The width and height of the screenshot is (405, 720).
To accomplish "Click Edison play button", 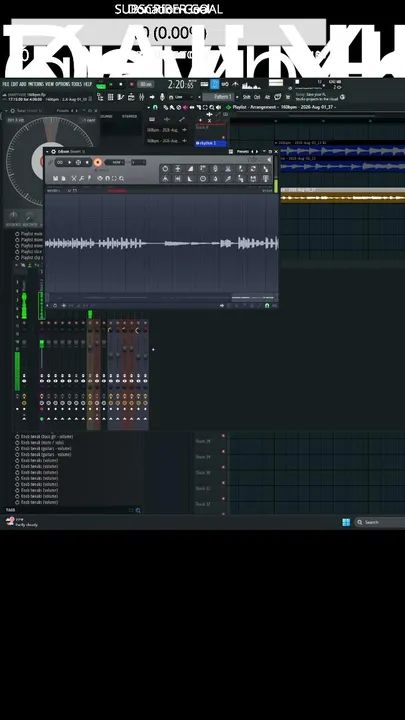I will tap(69, 162).
